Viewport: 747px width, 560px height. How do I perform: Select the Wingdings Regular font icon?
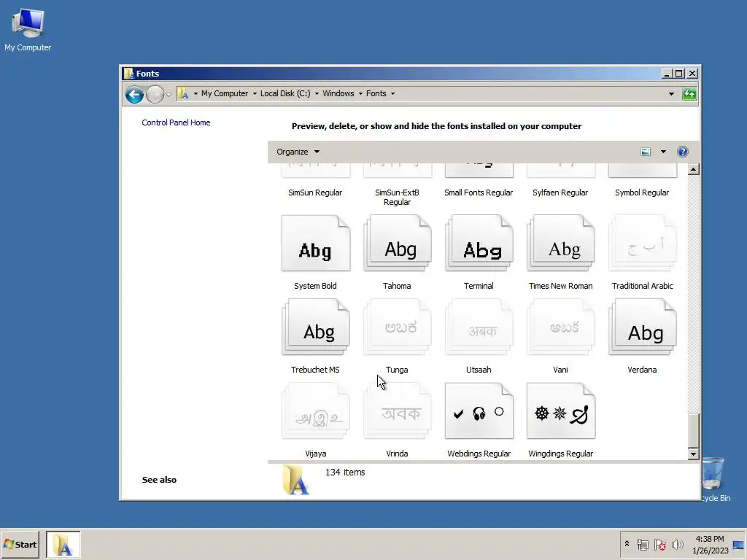click(x=561, y=411)
